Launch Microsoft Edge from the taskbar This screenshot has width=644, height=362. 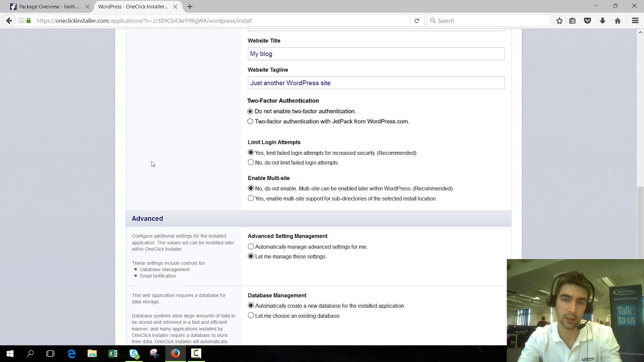[71, 353]
